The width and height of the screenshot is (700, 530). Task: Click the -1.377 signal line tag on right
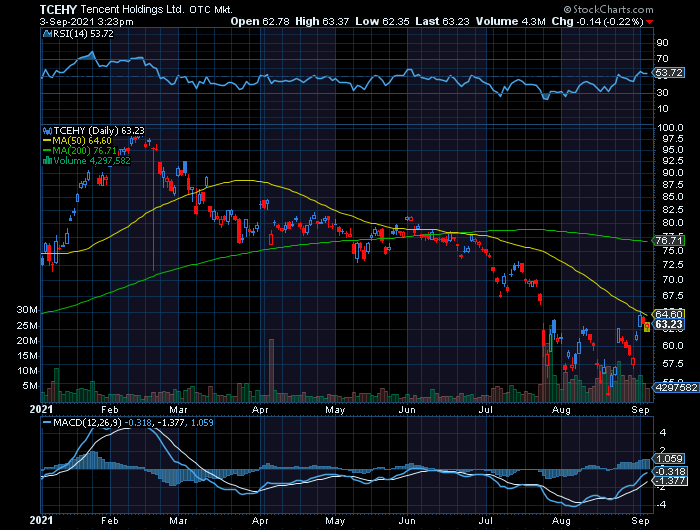pos(670,481)
